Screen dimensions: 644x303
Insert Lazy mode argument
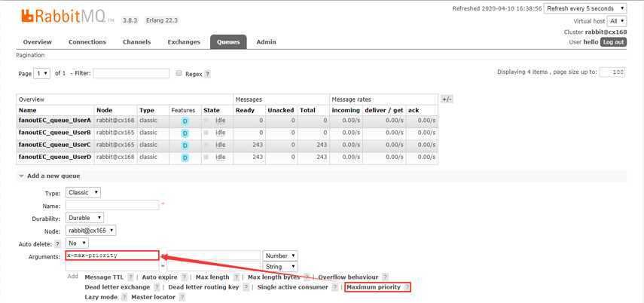coord(101,297)
